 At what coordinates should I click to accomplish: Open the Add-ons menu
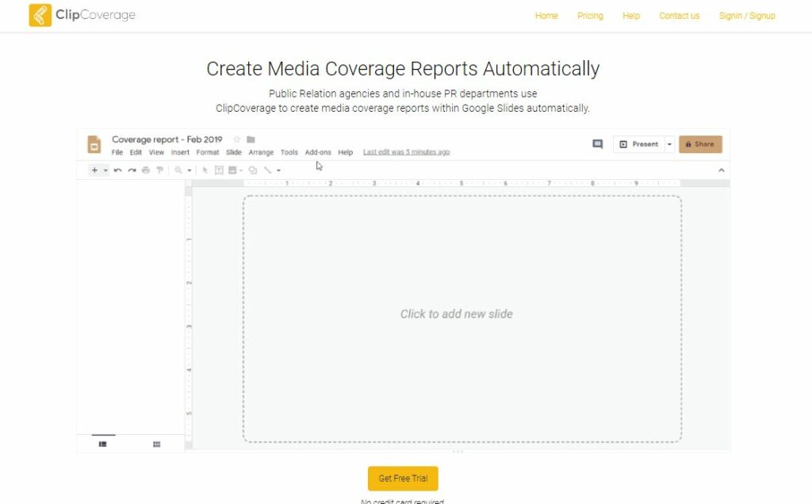pos(318,152)
